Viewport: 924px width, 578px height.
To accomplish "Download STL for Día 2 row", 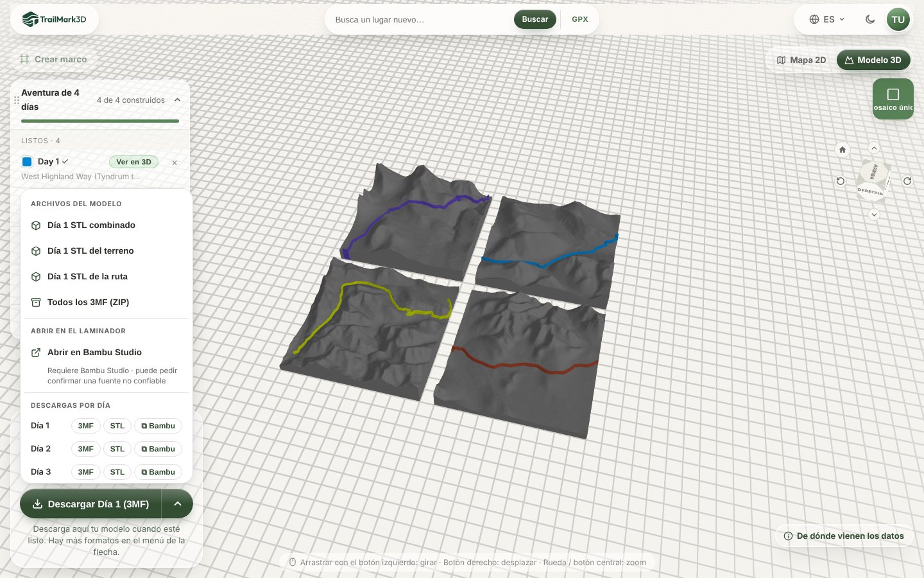I will (x=117, y=449).
